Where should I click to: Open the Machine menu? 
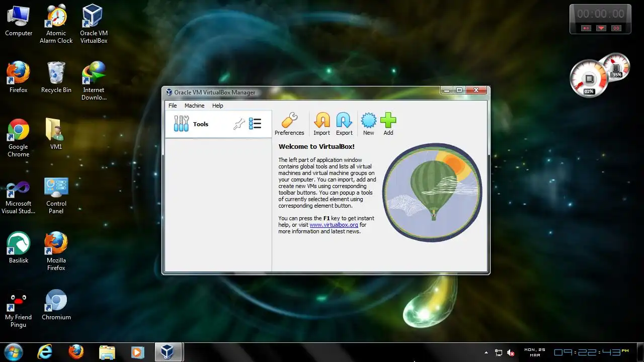(x=194, y=106)
